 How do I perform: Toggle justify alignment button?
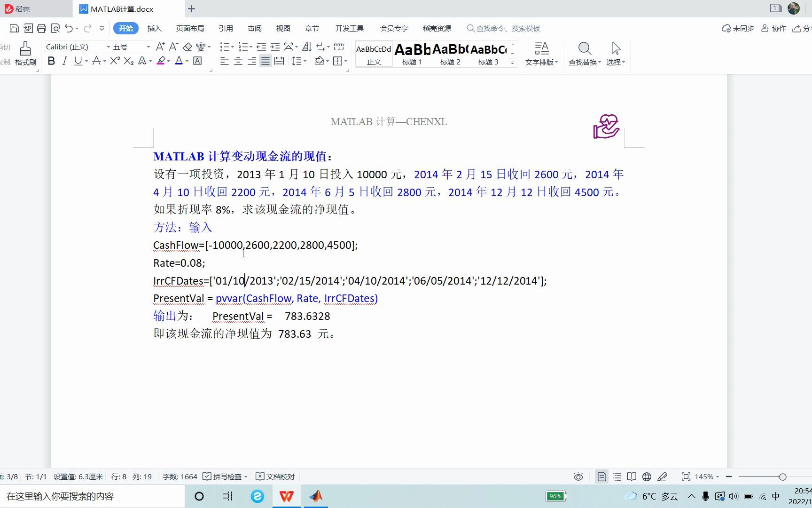pos(265,61)
